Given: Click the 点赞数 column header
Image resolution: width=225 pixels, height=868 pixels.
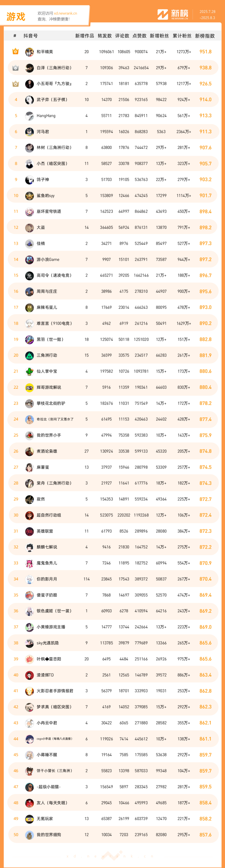Looking at the screenshot, I should (139, 36).
